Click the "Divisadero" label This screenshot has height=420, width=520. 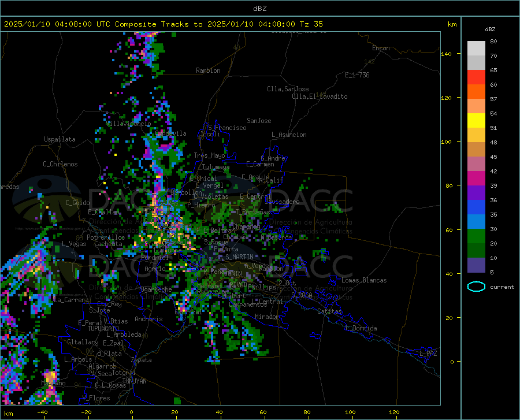pos(282,202)
